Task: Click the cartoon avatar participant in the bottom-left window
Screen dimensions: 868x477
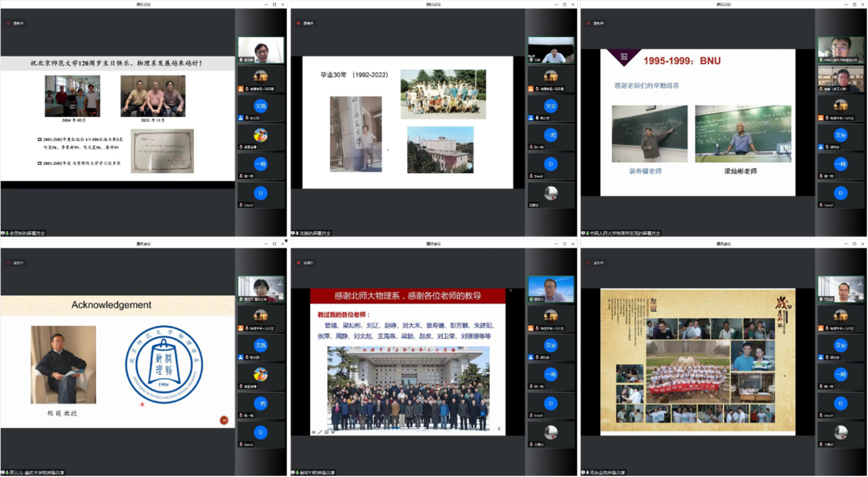Action: [260, 374]
